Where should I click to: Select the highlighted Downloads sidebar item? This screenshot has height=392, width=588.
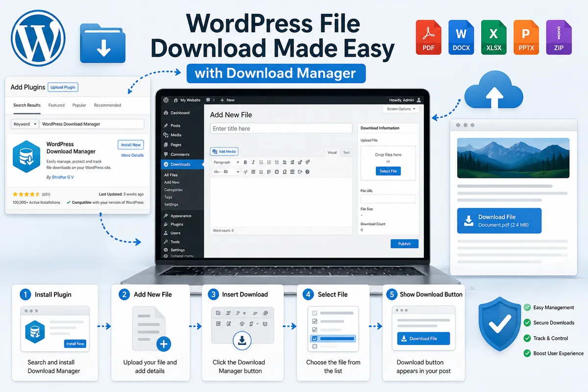point(183,164)
